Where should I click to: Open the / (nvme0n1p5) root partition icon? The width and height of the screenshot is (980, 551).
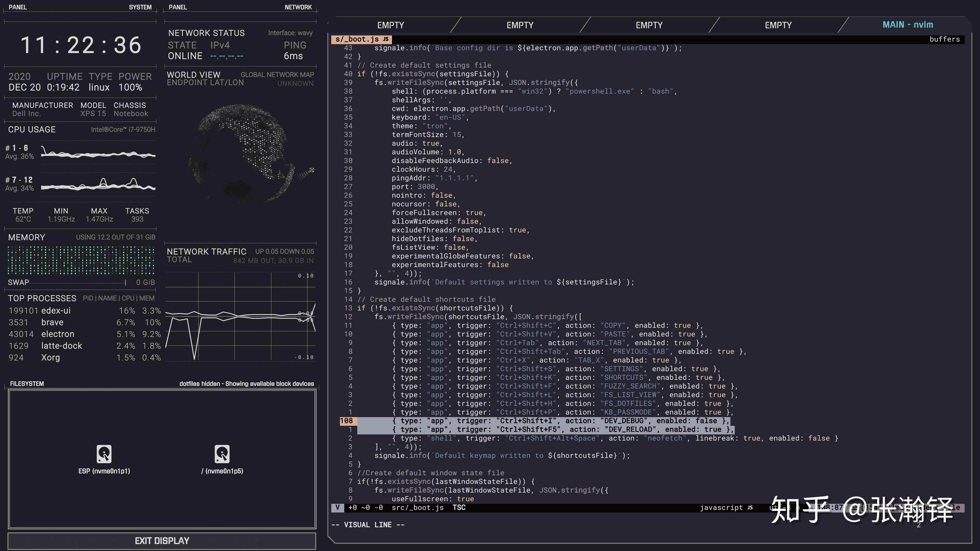tap(223, 454)
